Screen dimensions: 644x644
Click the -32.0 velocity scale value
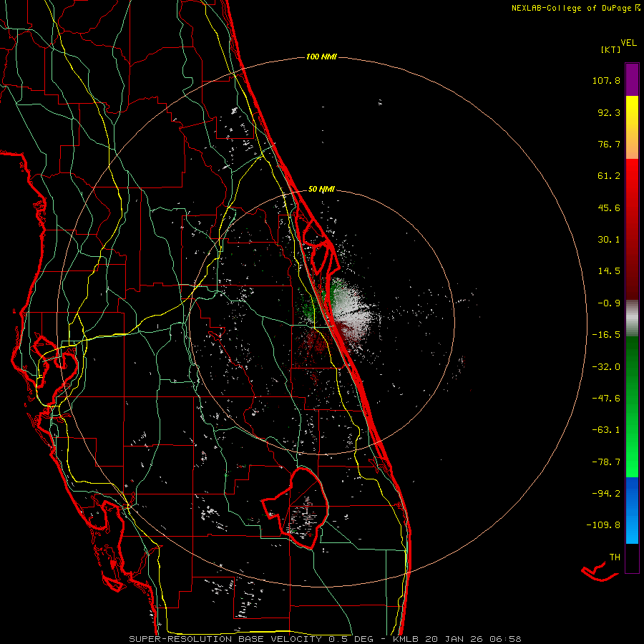[x=606, y=367]
